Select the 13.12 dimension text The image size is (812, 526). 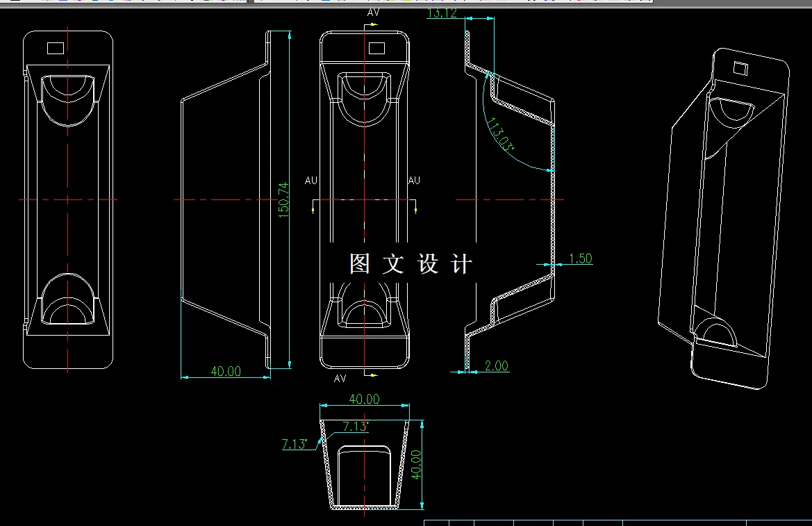click(x=442, y=13)
